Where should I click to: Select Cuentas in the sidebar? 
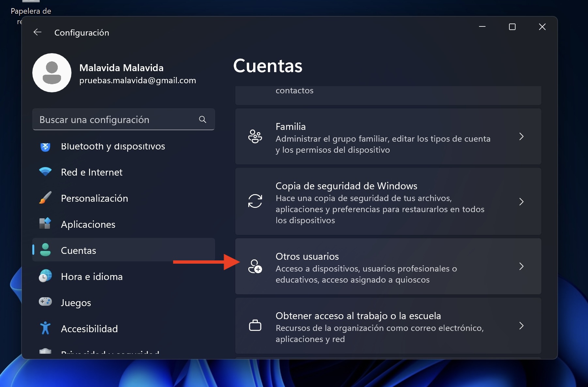(78, 250)
